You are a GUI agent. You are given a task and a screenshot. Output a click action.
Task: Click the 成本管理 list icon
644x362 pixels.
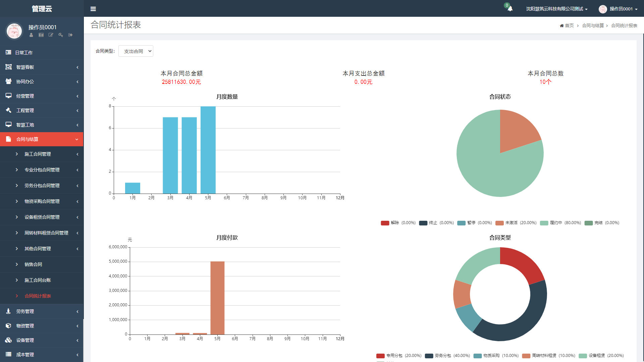click(x=8, y=355)
